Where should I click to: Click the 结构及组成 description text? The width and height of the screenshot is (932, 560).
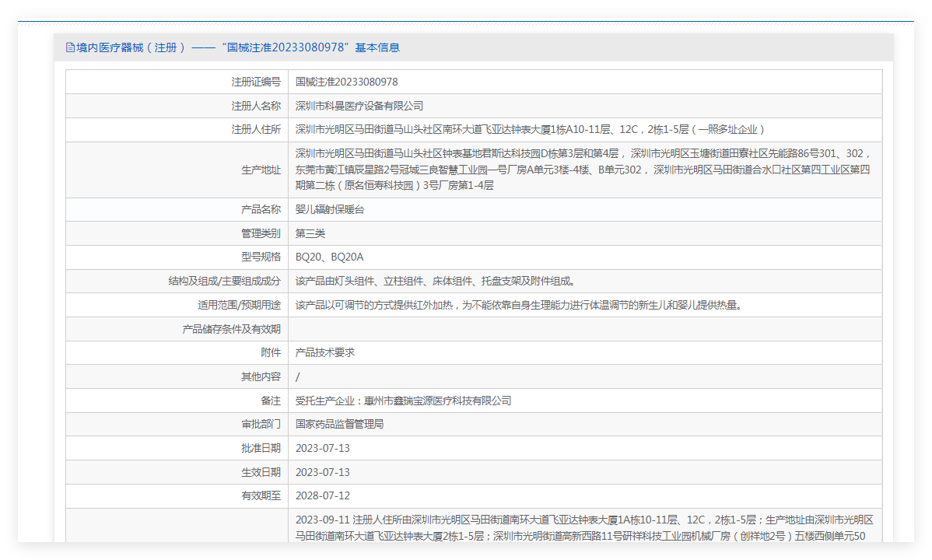pos(436,282)
